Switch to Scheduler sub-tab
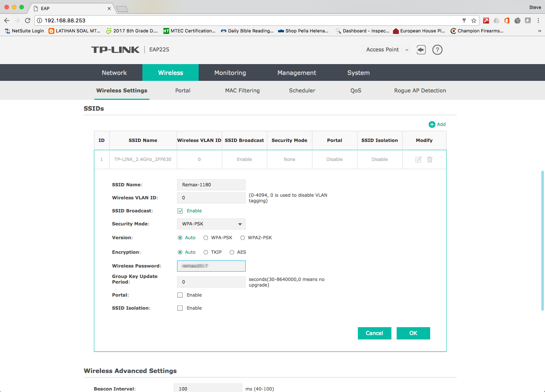The image size is (545, 392). (x=302, y=91)
